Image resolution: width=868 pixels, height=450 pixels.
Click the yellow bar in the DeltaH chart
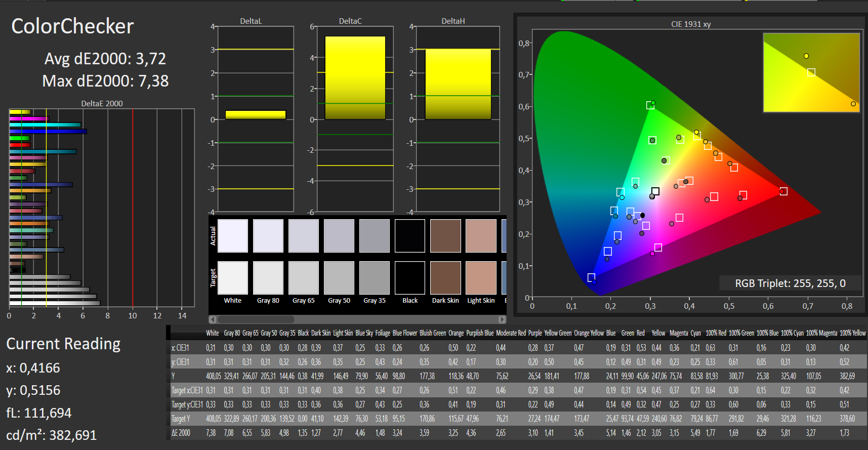458,84
